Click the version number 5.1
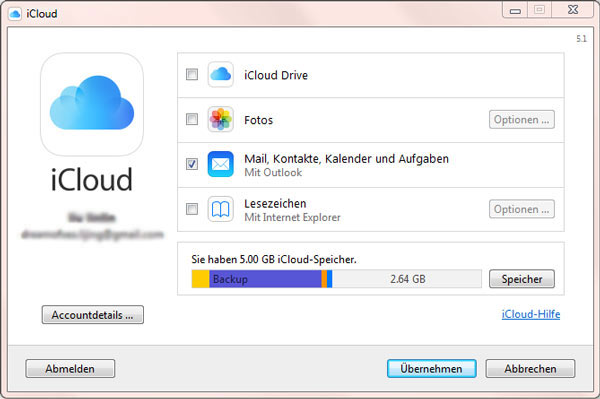Viewport: 600px width, 399px height. click(x=581, y=39)
